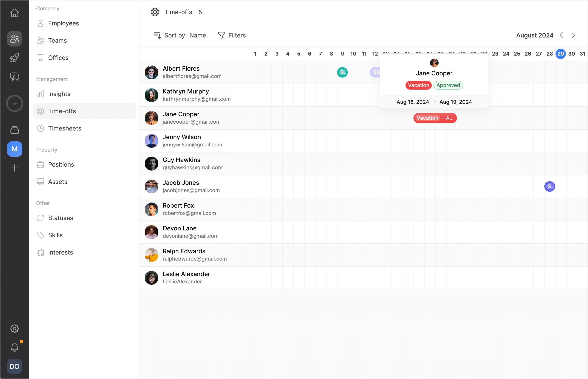Click back arrow to previous month
This screenshot has width=588, height=379.
tap(562, 35)
